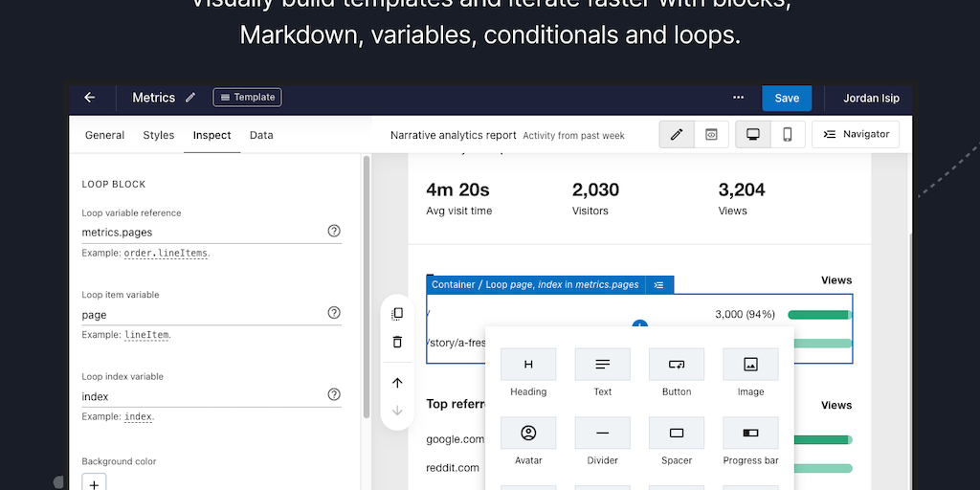This screenshot has width=980, height=490.
Task: Select the google.com views progress bar
Action: tap(824, 439)
